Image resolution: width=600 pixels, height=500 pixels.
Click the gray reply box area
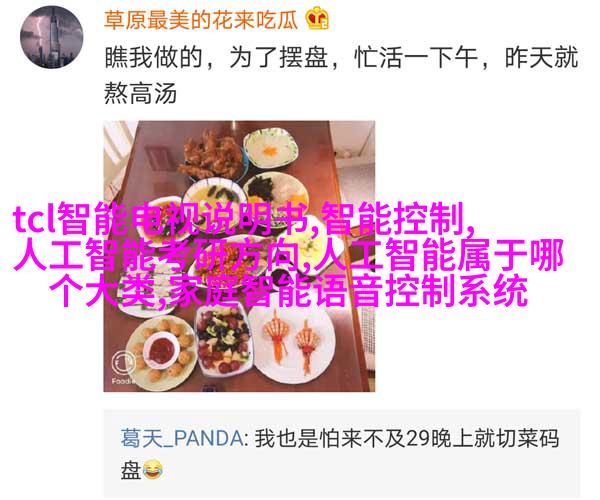pos(342,453)
